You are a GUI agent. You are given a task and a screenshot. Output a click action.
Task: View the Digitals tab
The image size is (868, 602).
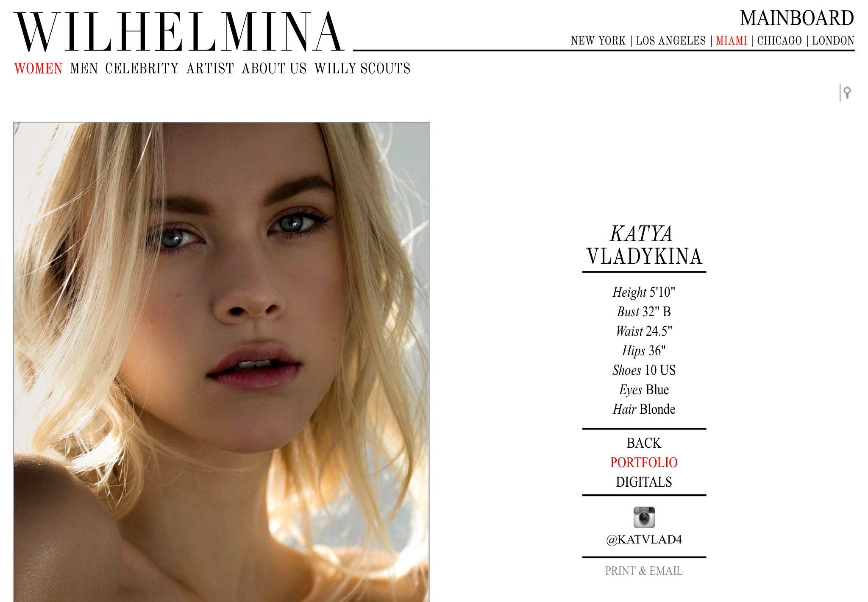click(644, 482)
